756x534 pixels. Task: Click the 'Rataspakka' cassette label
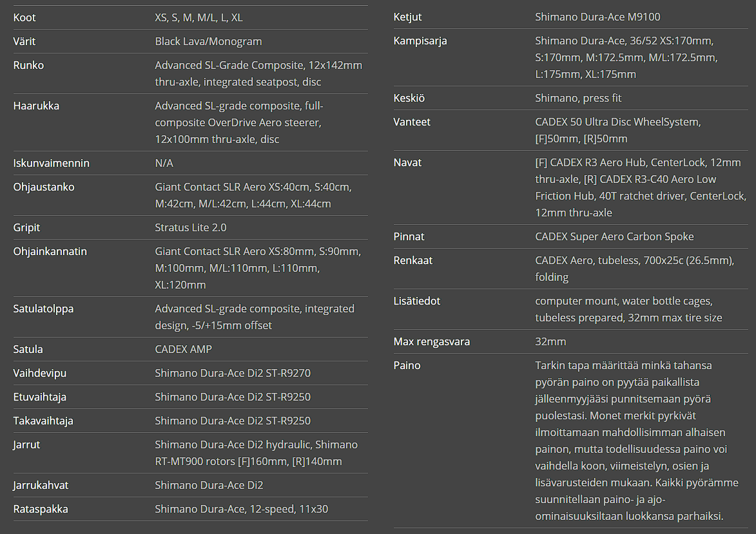pyautogui.click(x=41, y=509)
